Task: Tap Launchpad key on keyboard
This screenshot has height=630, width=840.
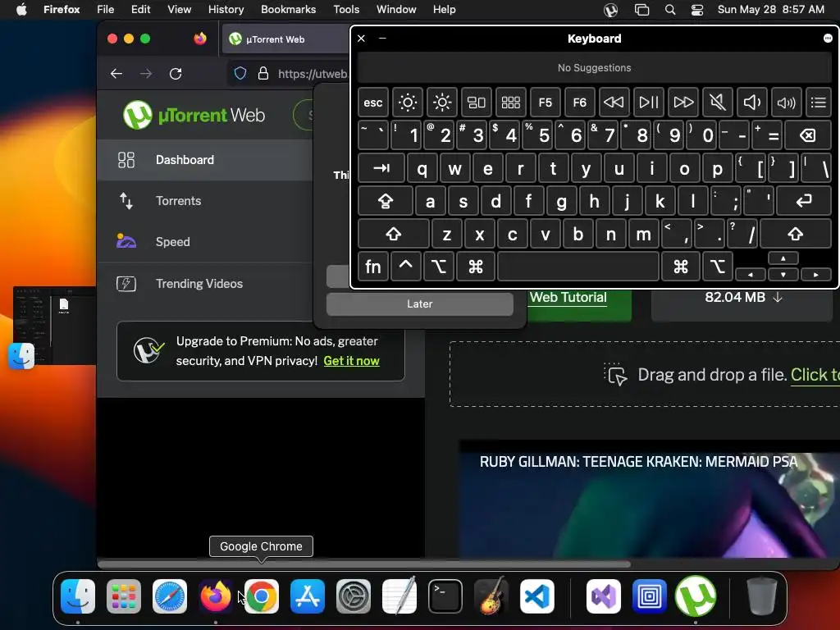Action: click(510, 103)
